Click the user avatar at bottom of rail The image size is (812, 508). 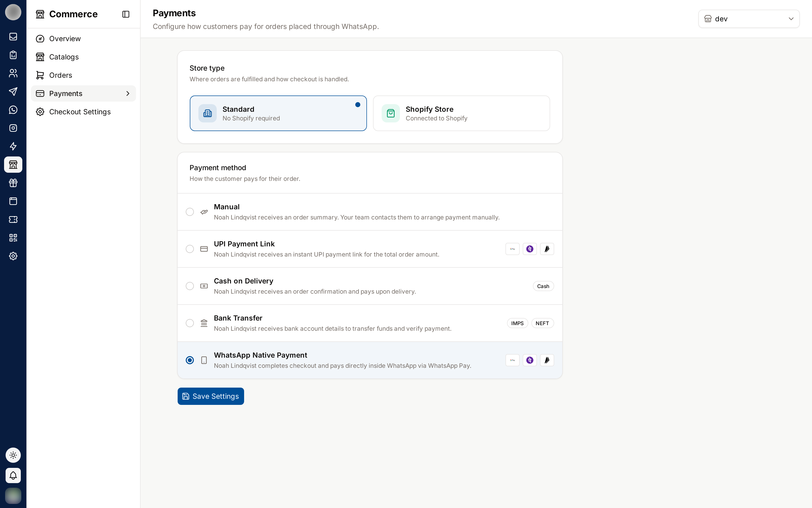pyautogui.click(x=13, y=496)
